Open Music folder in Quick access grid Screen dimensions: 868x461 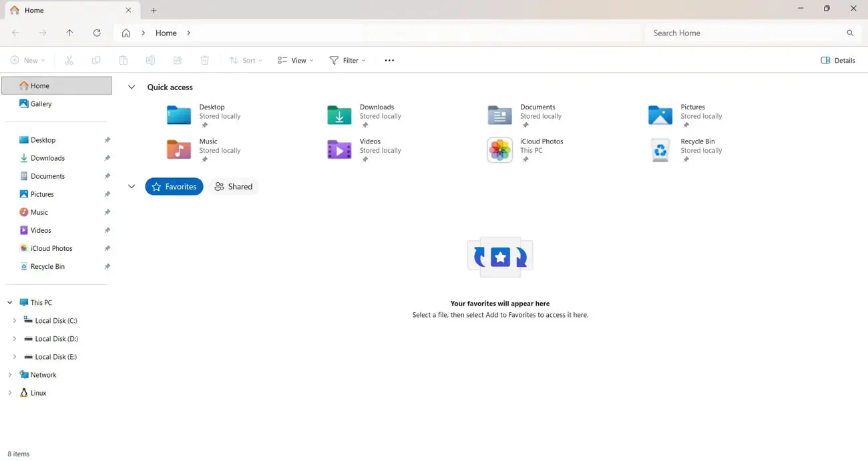click(204, 150)
